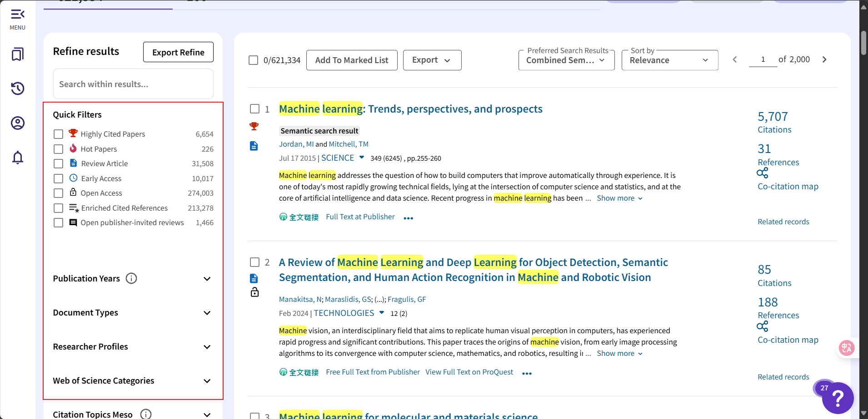The height and width of the screenshot is (419, 868).
Task: Open the 全文链接 full-text link icon
Action: (x=283, y=217)
